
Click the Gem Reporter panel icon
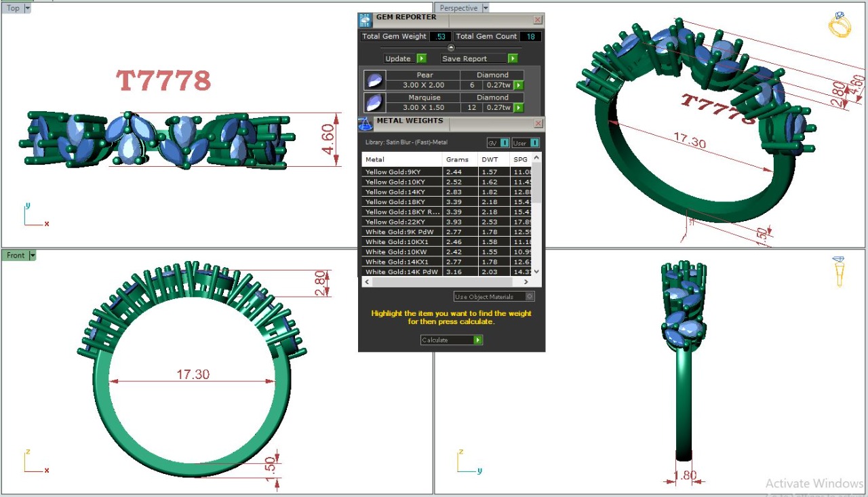[366, 20]
